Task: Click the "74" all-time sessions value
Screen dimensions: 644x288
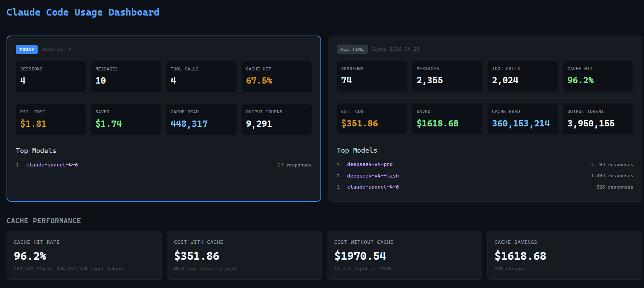Action: [x=346, y=80]
